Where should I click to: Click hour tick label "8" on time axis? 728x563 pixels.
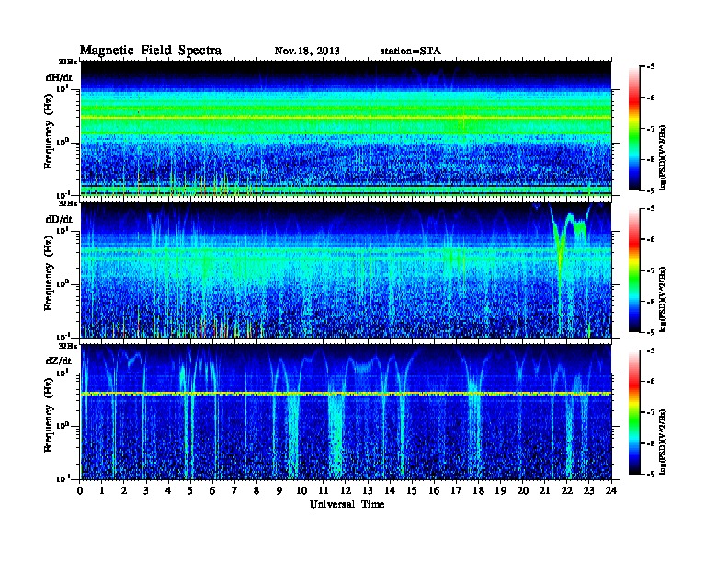point(256,490)
